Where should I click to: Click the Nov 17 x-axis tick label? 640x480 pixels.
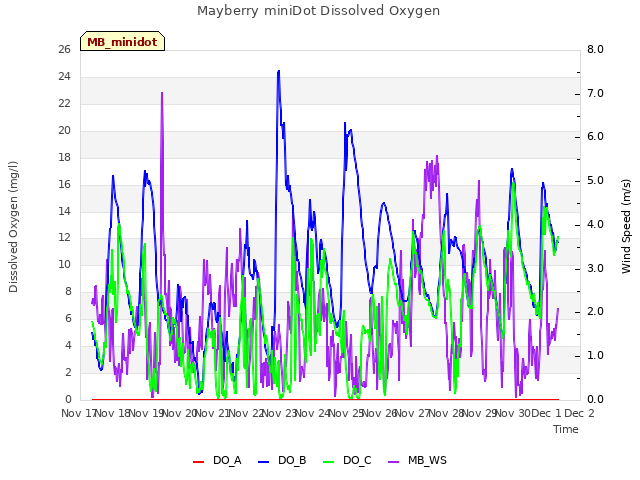point(78,413)
